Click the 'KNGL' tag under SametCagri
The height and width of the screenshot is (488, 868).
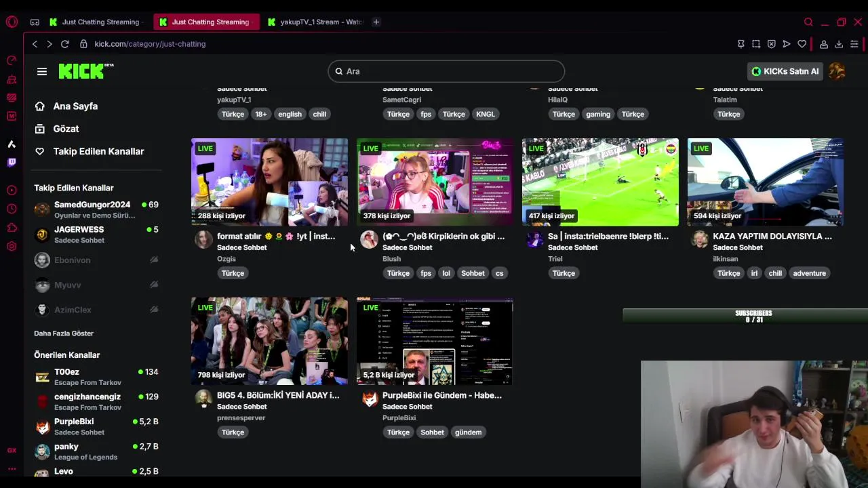point(486,114)
